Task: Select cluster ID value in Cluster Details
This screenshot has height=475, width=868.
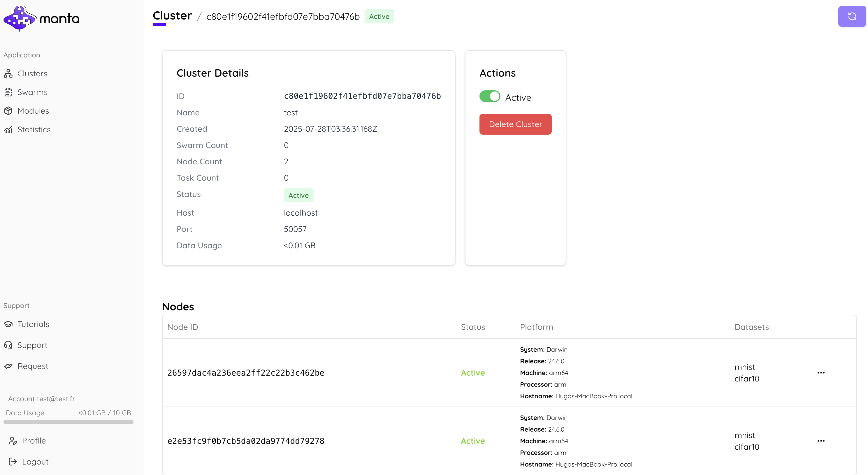Action: [362, 96]
